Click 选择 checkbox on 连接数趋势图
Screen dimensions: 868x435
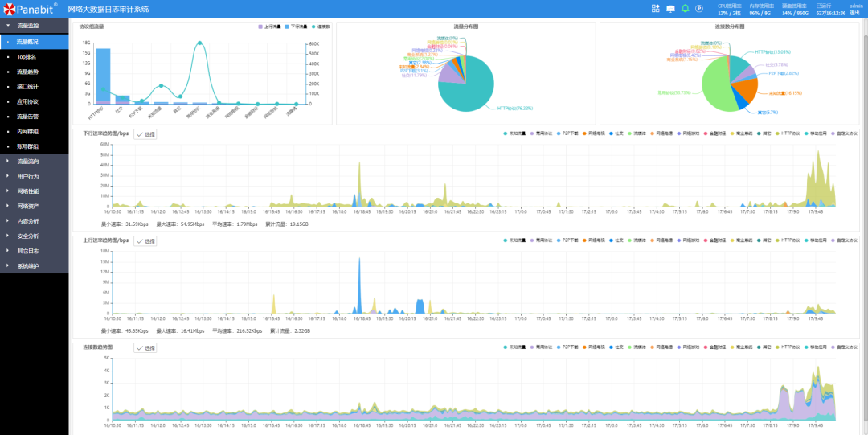tap(145, 348)
